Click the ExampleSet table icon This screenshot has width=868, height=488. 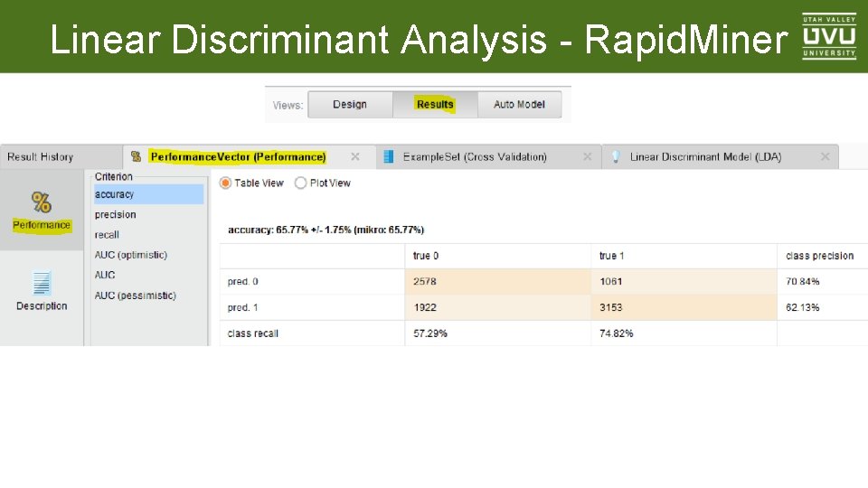[389, 156]
